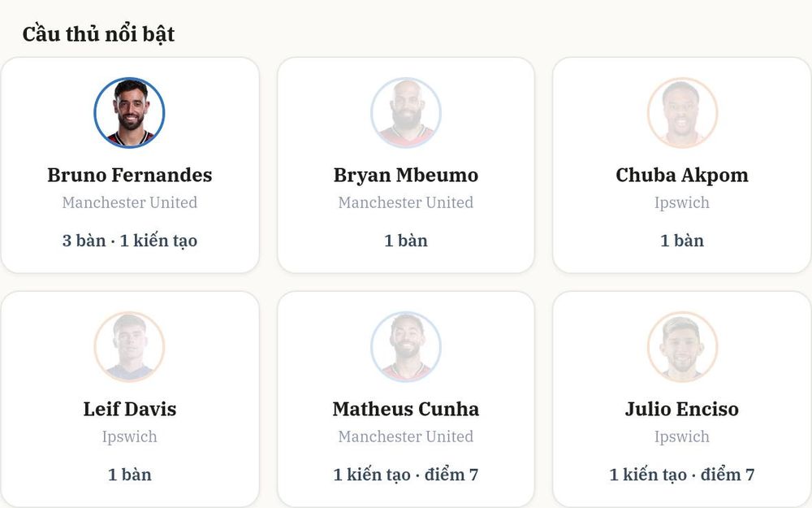812x508 pixels.
Task: Select Matheus Cunha's '1 kiến tạo · điểm 7' stat
Action: point(406,475)
